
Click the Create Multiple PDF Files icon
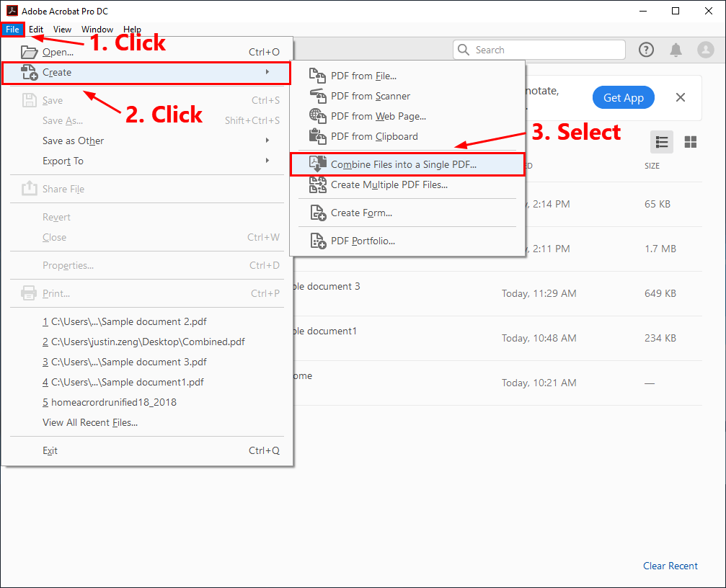(318, 184)
